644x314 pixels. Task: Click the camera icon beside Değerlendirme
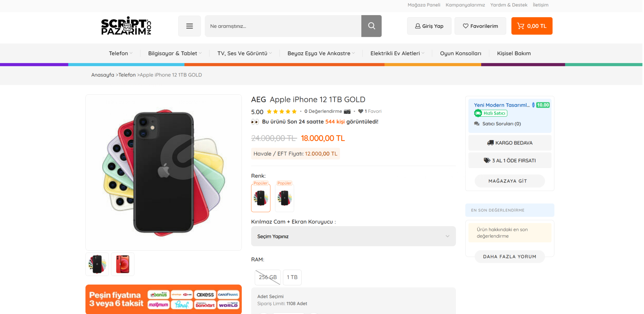tap(347, 111)
